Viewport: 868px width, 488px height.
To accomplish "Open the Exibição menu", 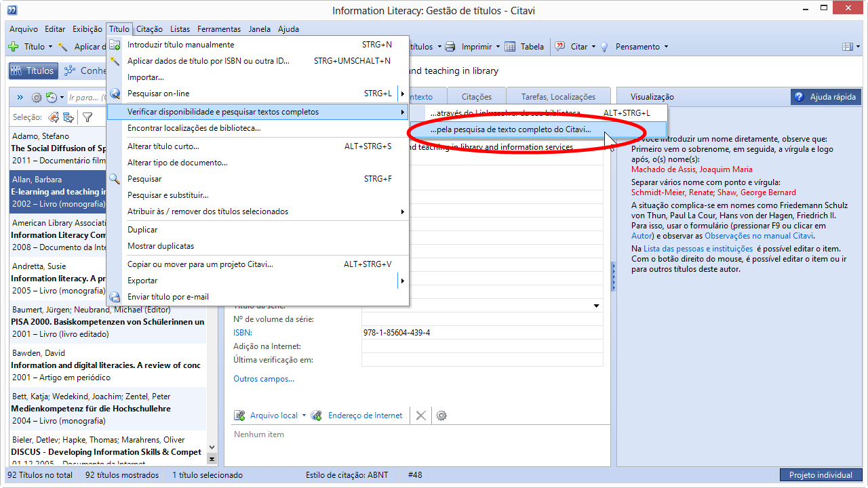I will pos(87,29).
